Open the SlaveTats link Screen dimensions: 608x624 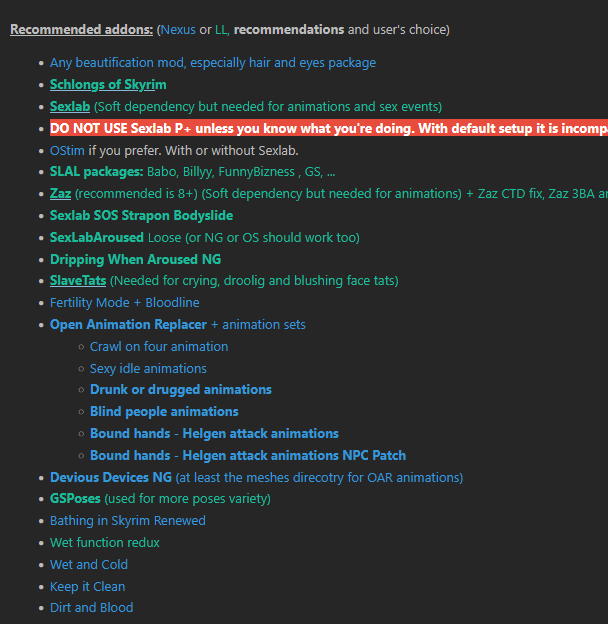78,281
